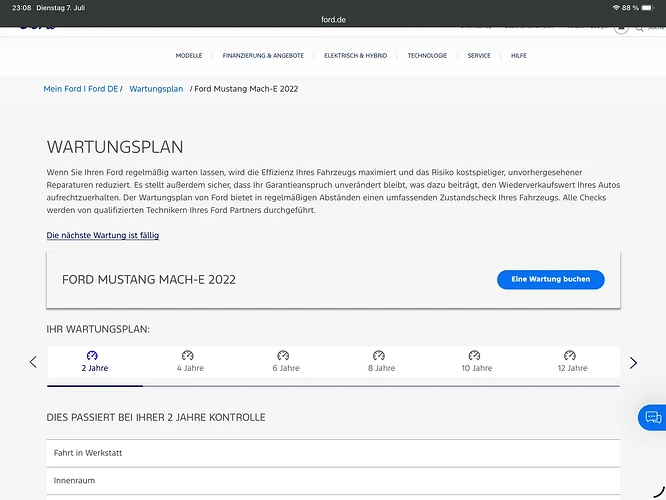Open the HILFE menu
Image resolution: width=666 pixels, height=500 pixels.
click(x=519, y=56)
